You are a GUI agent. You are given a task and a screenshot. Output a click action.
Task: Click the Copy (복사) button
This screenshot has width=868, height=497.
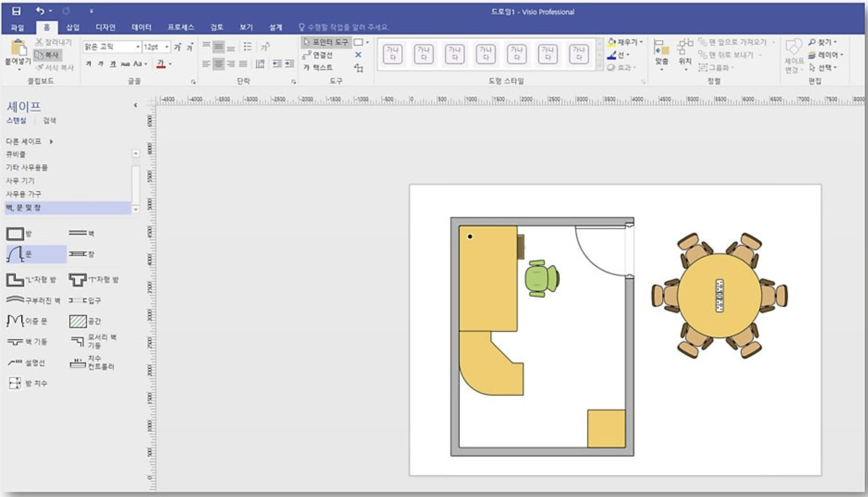pyautogui.click(x=48, y=55)
